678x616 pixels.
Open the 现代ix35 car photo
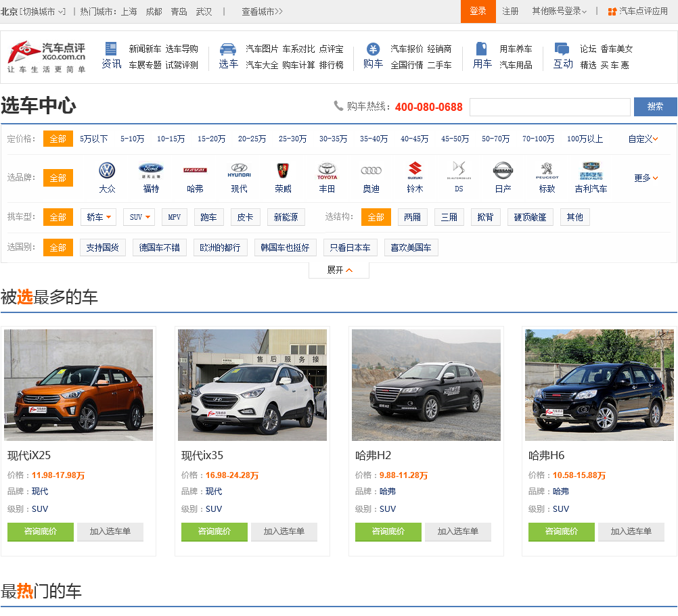tap(252, 385)
